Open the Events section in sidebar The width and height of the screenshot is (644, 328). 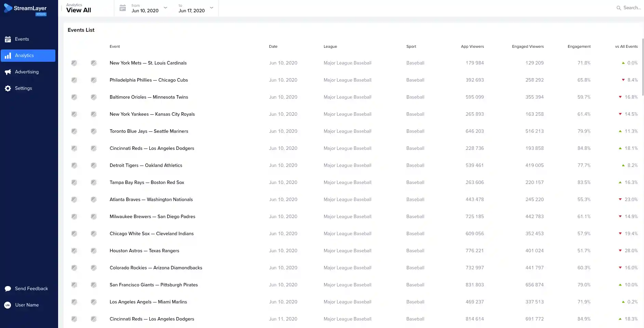click(28, 39)
